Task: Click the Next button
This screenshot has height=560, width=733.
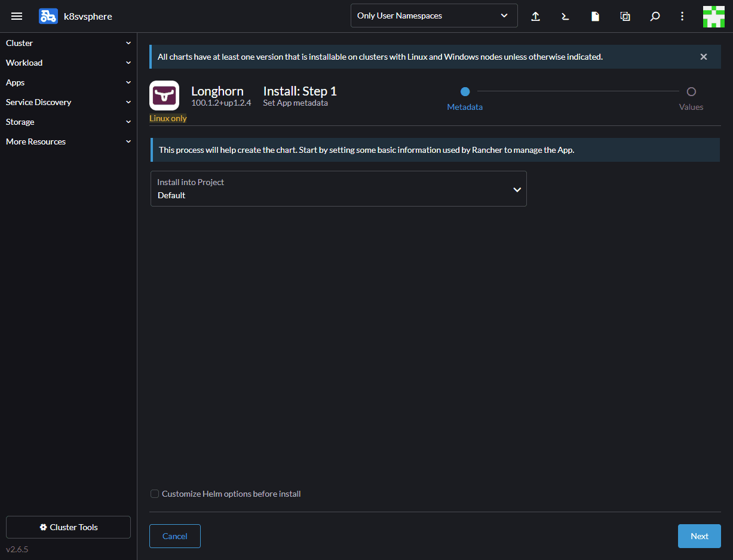Action: (x=700, y=536)
